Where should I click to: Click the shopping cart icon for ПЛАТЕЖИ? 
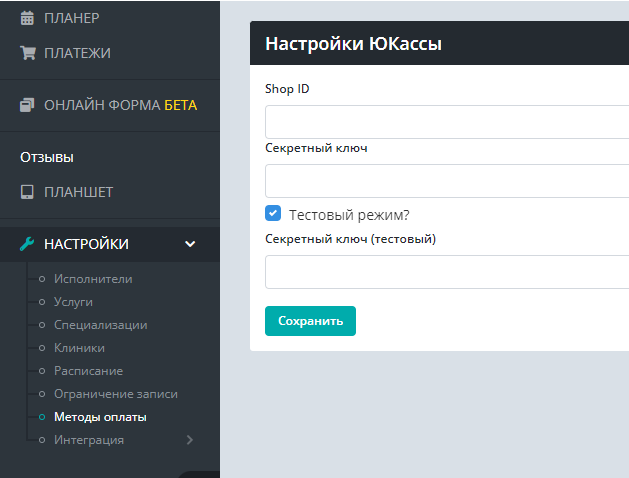[27, 52]
